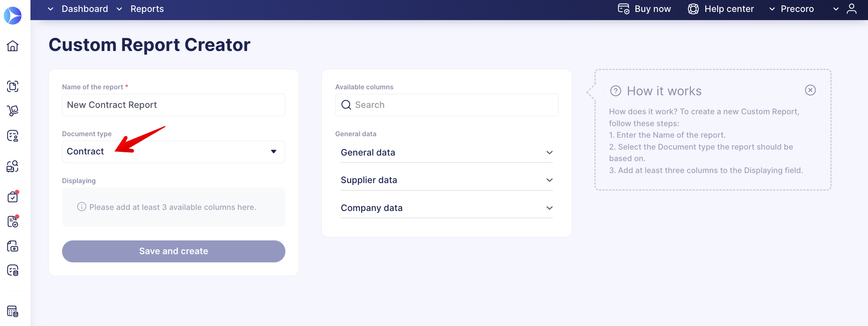This screenshot has width=868, height=326.
Task: Click the clipboard-check icon with red badge
Action: pyautogui.click(x=13, y=196)
